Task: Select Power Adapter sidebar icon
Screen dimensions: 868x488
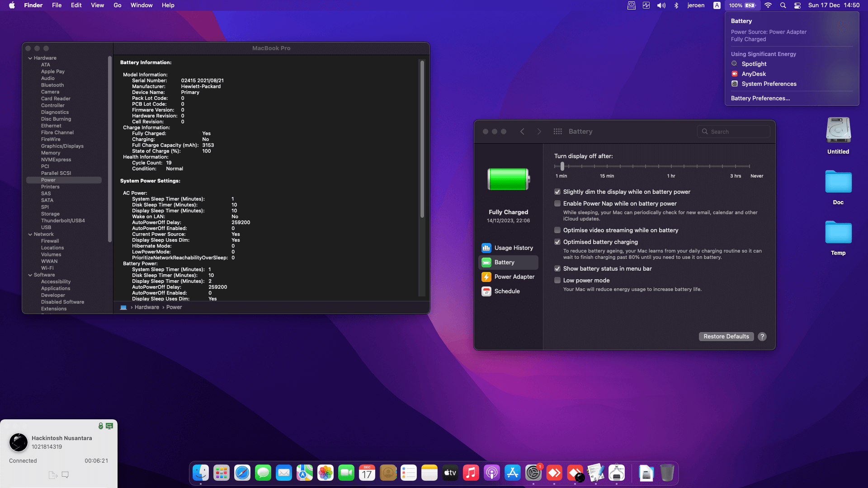Action: 486,277
